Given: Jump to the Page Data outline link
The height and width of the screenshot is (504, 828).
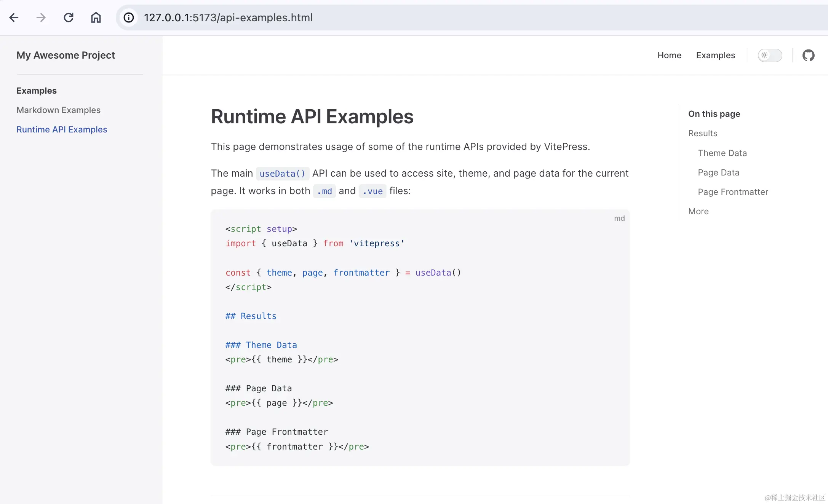Looking at the screenshot, I should pos(718,172).
